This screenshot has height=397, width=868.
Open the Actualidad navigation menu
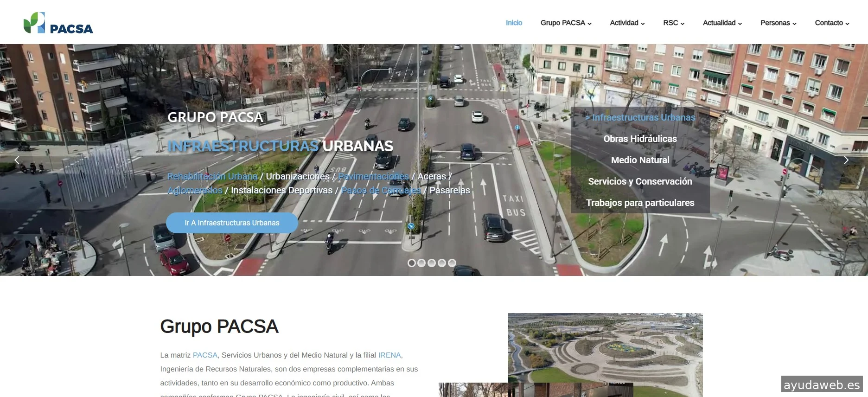pyautogui.click(x=722, y=23)
